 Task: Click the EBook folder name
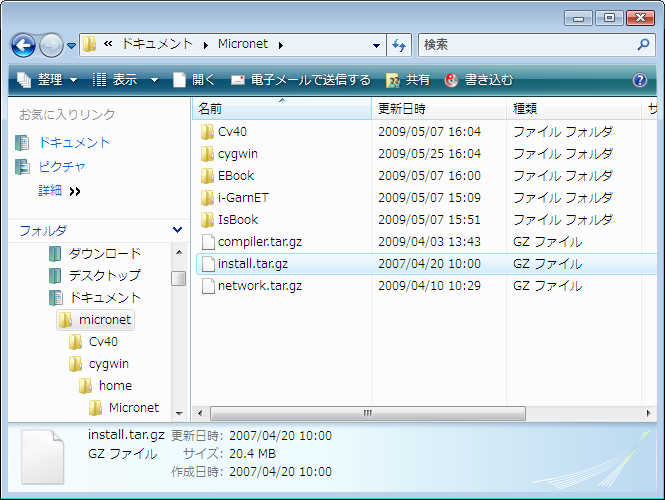(236, 176)
